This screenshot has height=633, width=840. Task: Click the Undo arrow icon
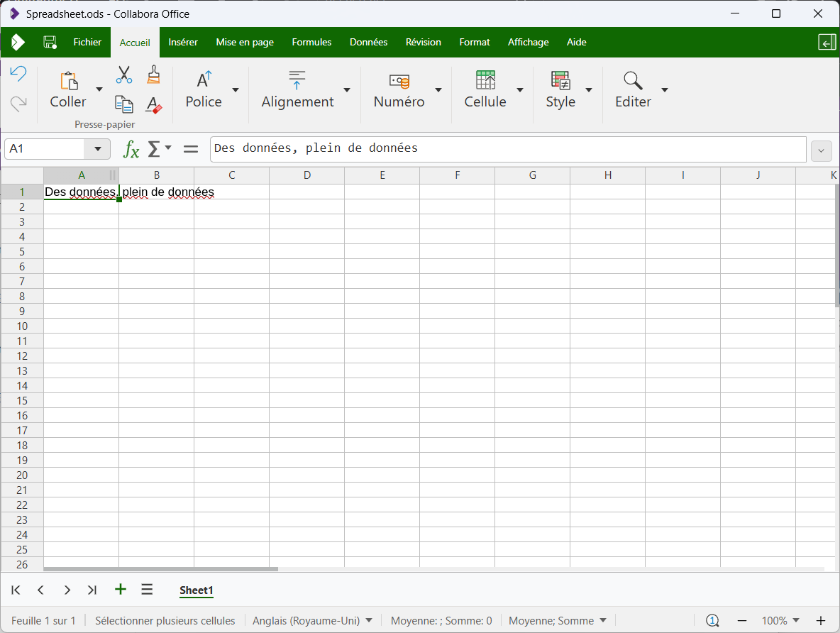click(x=18, y=73)
